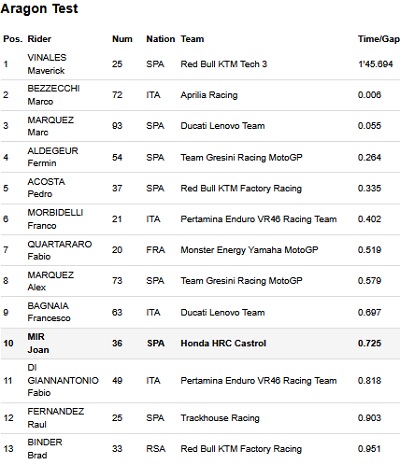The image size is (400, 464).
Task: Click Monster Energy Yamaha MotoGP team
Action: pyautogui.click(x=249, y=250)
